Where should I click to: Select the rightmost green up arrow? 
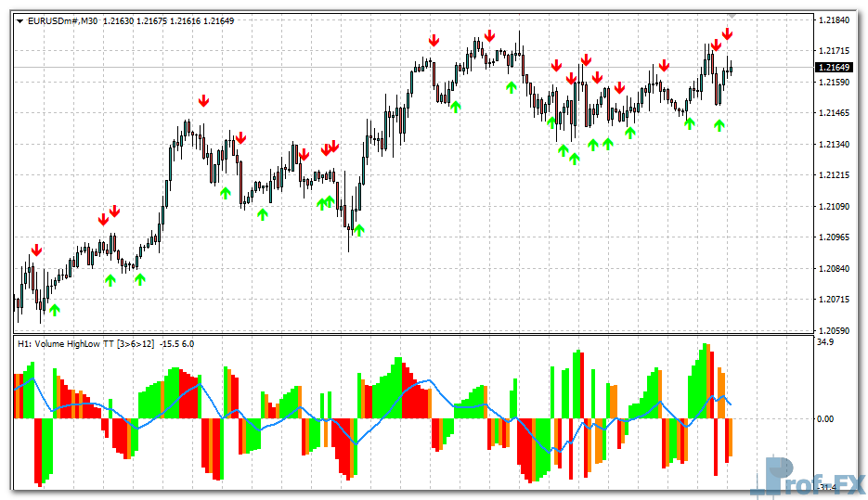[719, 125]
